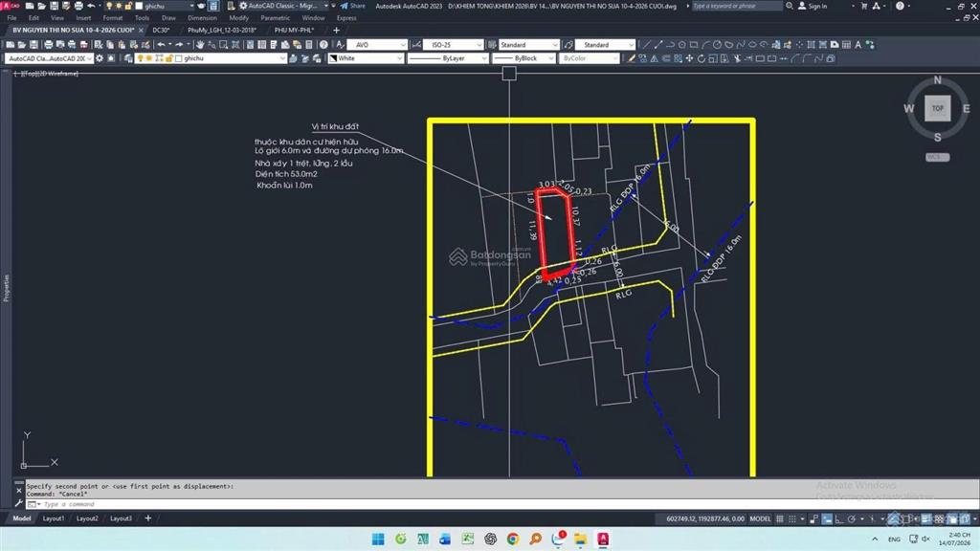Open the Modify menu
Image resolution: width=980 pixels, height=551 pixels.
coord(238,18)
